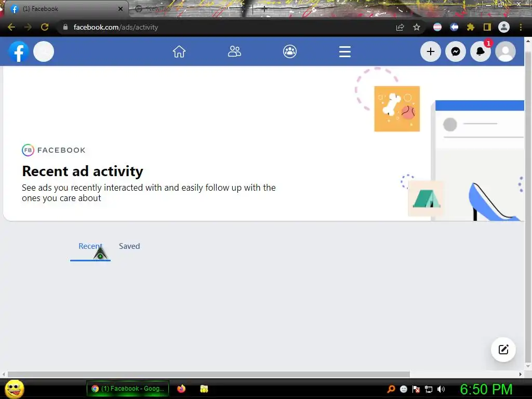
Task: Open the Facebook Chrome taskbar button
Action: pos(128,389)
